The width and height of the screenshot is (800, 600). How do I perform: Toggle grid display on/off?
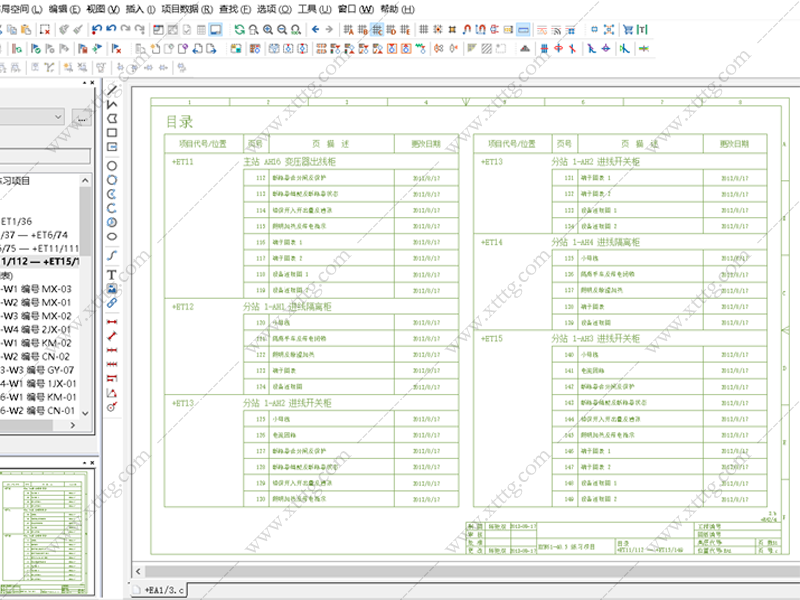423,30
